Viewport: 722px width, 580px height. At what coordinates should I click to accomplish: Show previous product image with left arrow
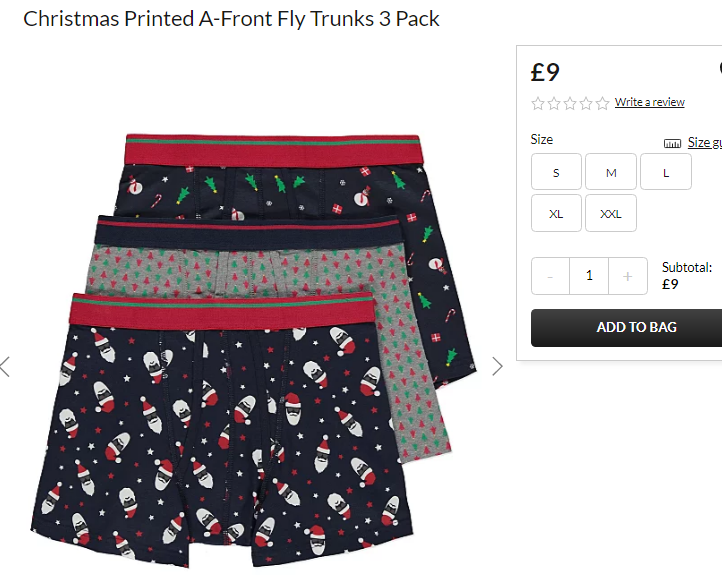[5, 366]
